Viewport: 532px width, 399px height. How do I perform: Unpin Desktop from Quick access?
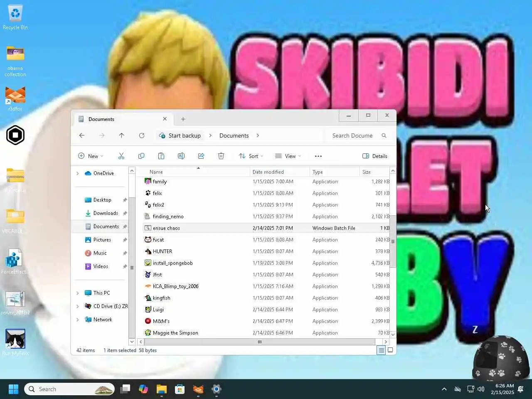[x=125, y=200]
